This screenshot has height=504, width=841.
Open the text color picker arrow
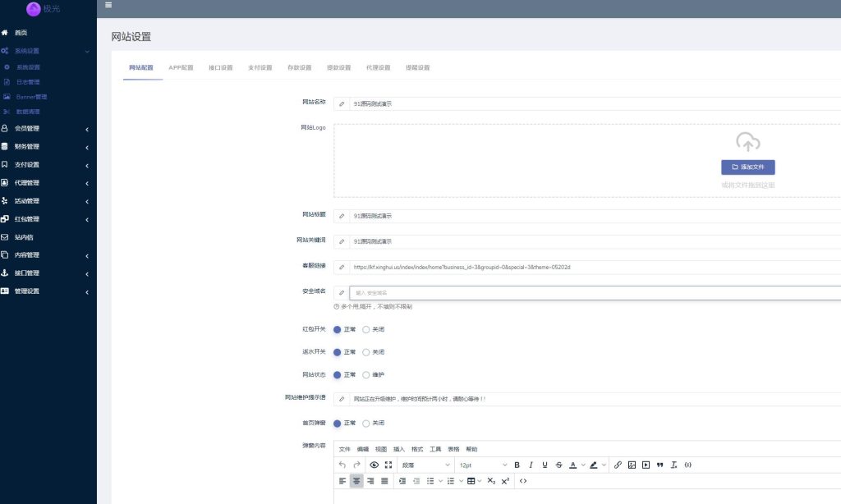[x=583, y=465]
